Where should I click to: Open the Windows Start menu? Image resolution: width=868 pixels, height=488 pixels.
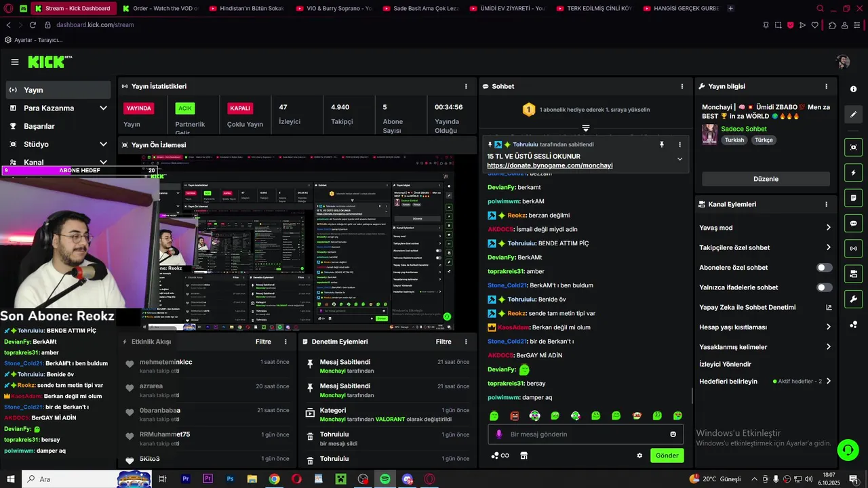pos(11,479)
